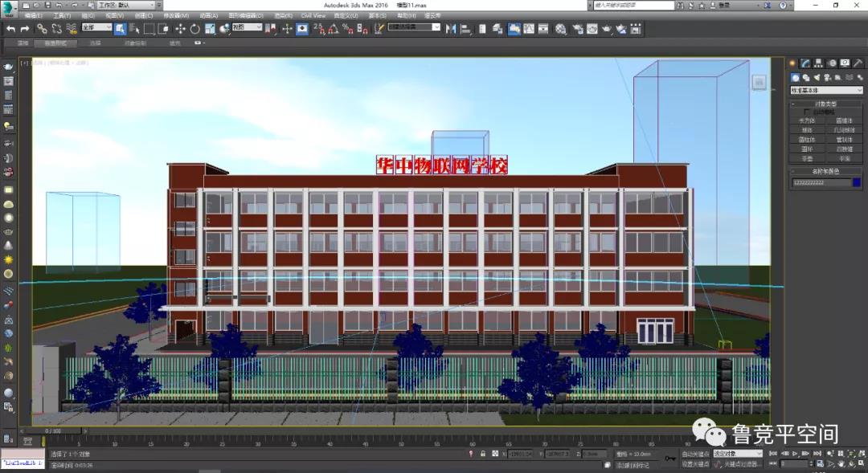Select the Select and Move tool

point(180,29)
